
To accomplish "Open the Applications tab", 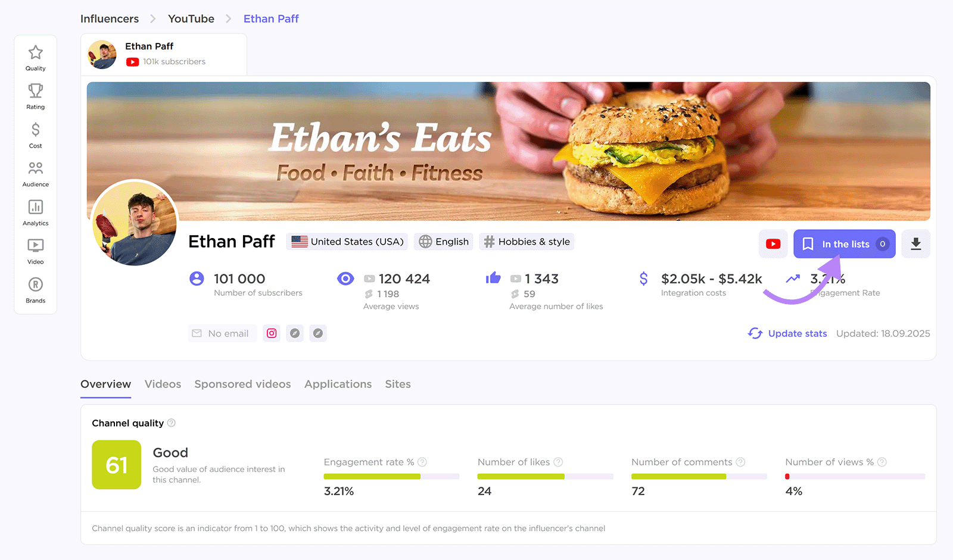I will coord(338,384).
